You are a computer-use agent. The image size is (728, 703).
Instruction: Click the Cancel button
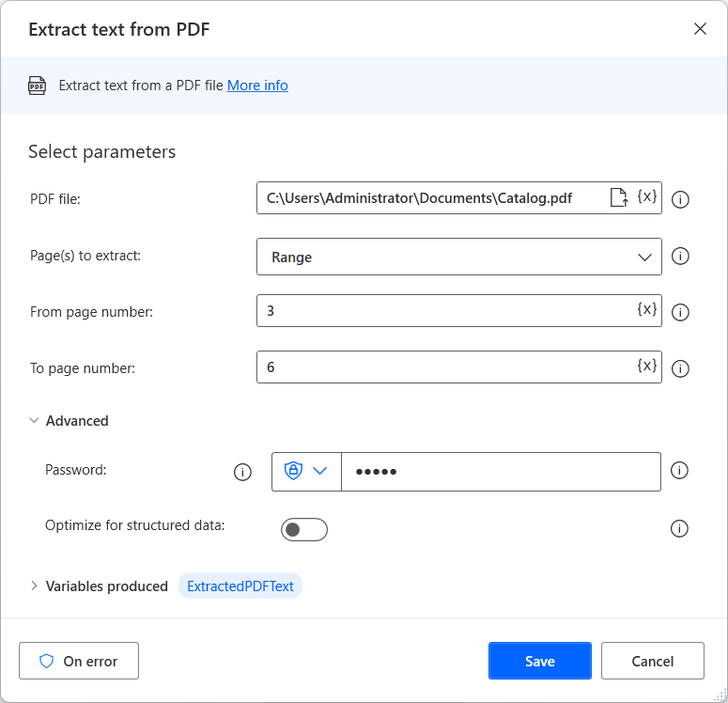tap(653, 661)
